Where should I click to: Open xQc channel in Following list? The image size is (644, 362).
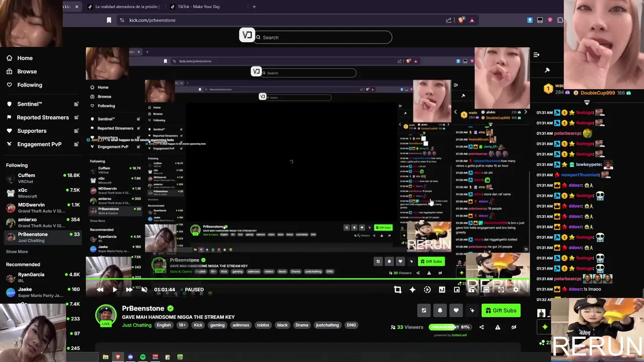coord(42,193)
